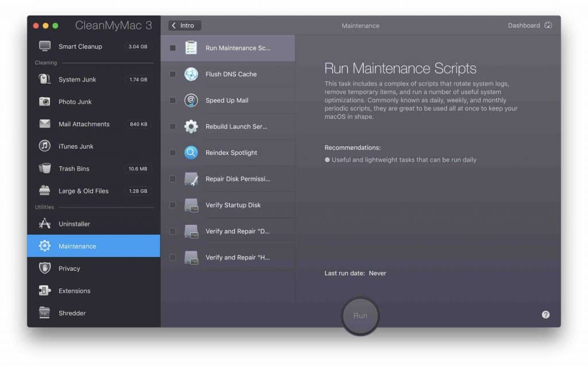Click the Verify and Repair "H..." disk icon
The image size is (588, 366).
coord(191,258)
